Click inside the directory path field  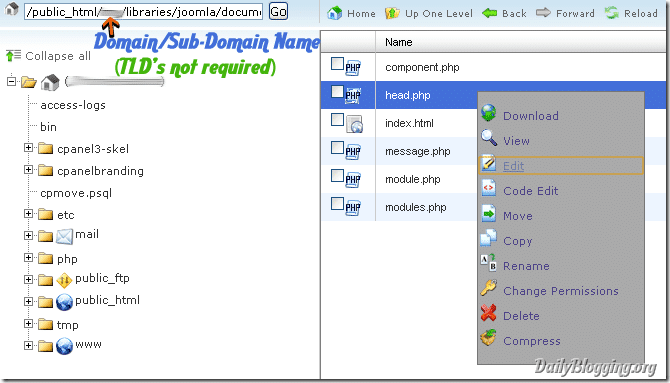(x=143, y=12)
